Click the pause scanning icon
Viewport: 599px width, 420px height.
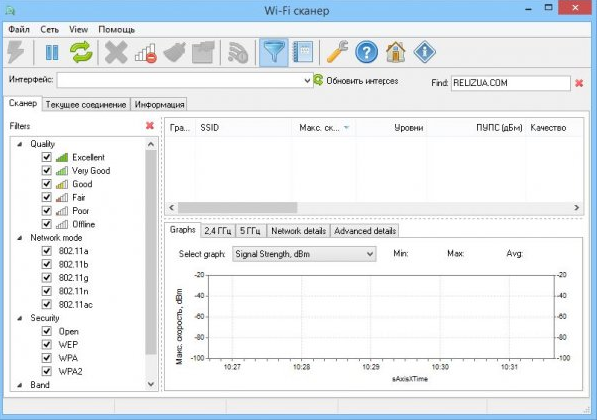tap(52, 53)
